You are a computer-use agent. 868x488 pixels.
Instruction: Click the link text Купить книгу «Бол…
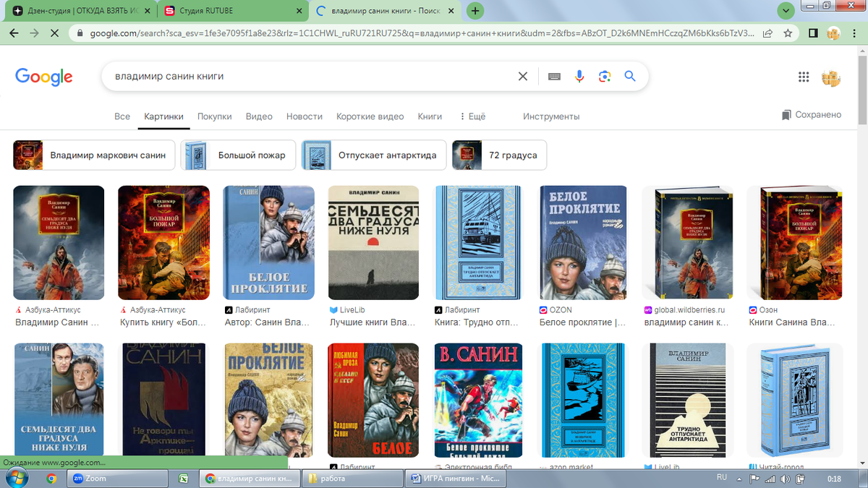pyautogui.click(x=162, y=322)
